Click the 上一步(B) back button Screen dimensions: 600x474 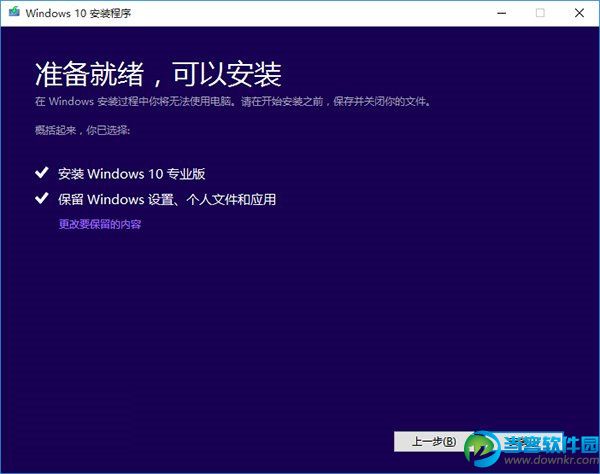click(x=434, y=442)
